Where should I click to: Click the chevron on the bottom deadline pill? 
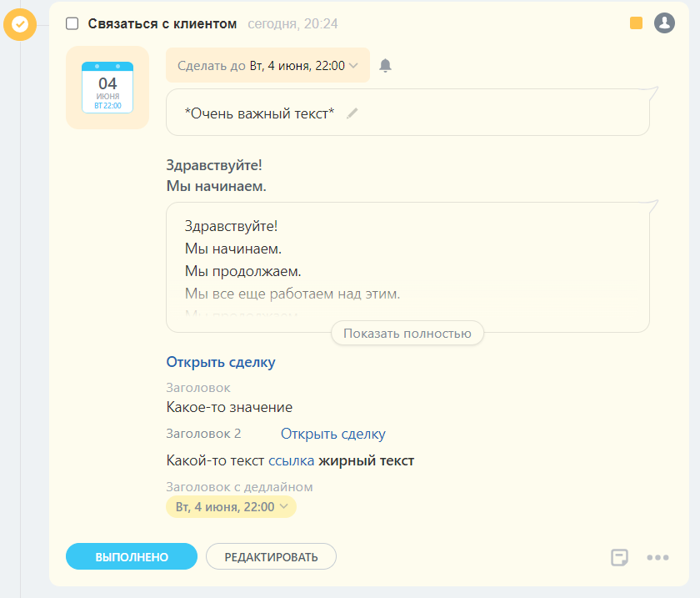(x=283, y=506)
